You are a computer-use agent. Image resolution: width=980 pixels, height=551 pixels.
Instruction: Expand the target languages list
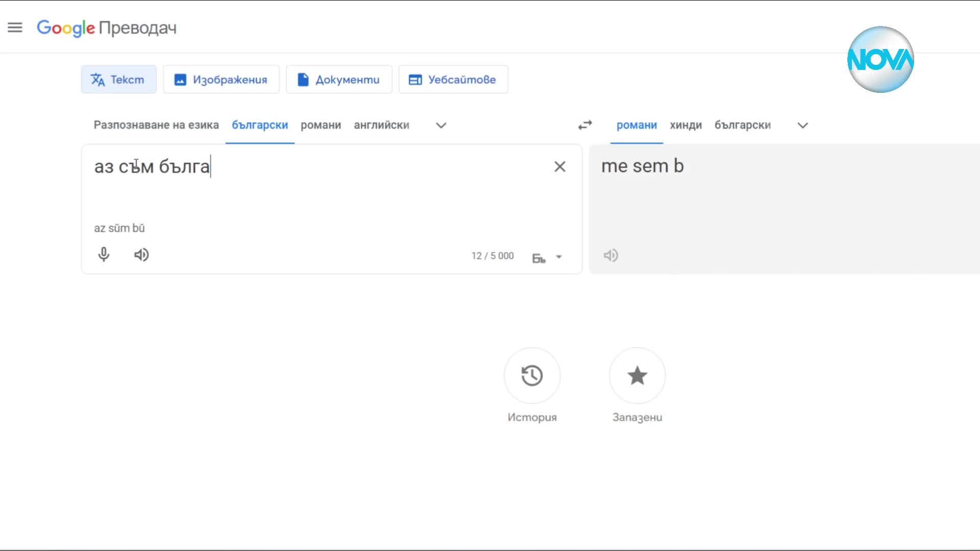(803, 126)
